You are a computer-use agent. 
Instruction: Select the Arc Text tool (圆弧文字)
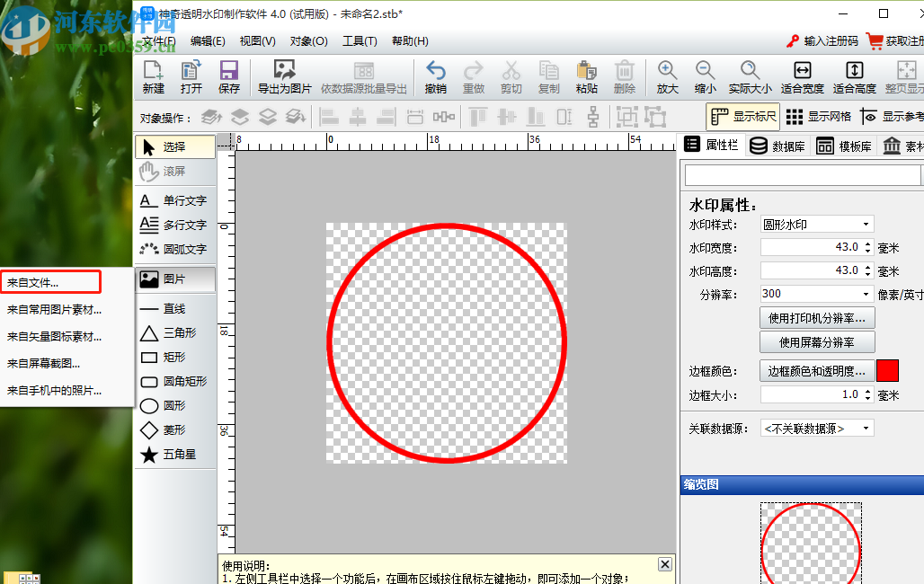[174, 250]
